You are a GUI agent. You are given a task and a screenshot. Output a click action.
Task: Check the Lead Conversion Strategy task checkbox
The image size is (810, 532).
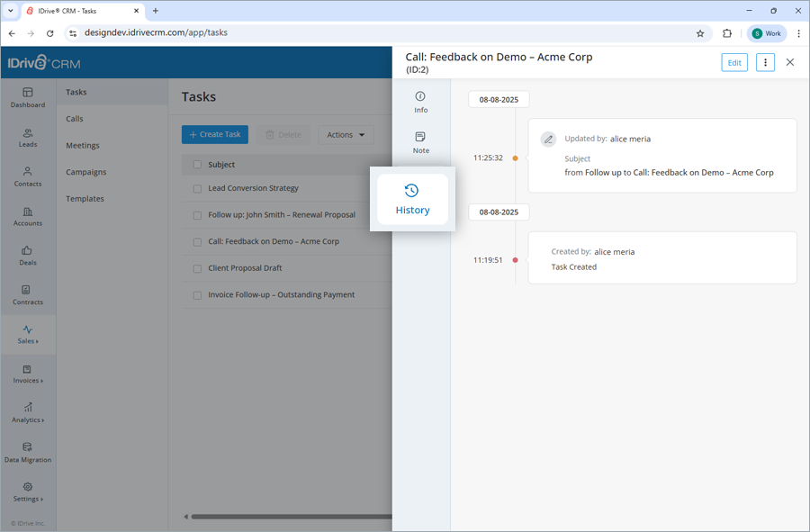pyautogui.click(x=195, y=188)
